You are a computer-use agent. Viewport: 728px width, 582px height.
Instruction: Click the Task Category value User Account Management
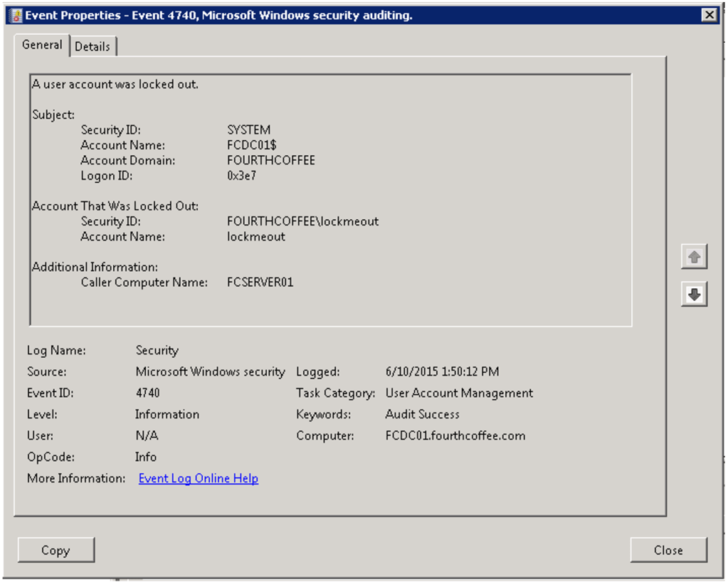459,393
